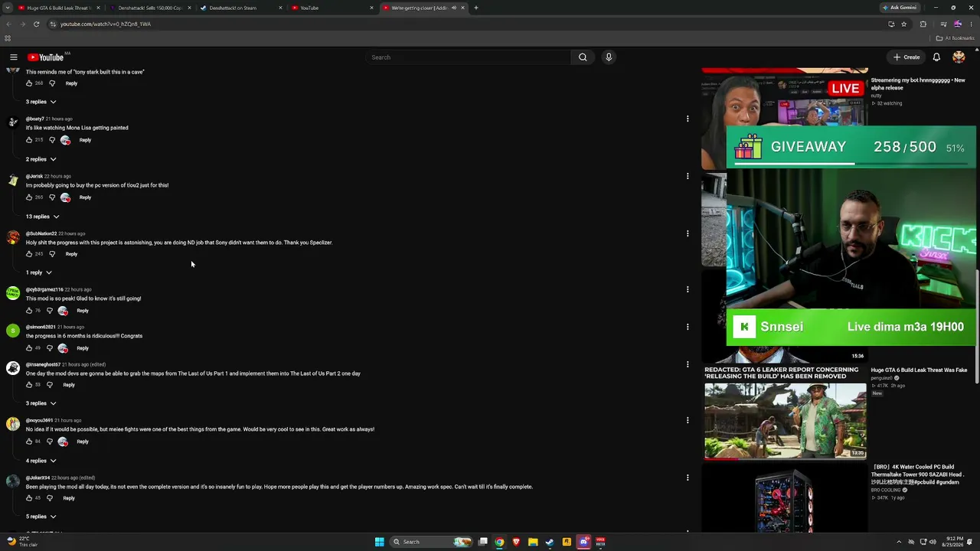Expand 3 replies under @insaneghost67's comment
980x551 pixels.
coord(41,403)
